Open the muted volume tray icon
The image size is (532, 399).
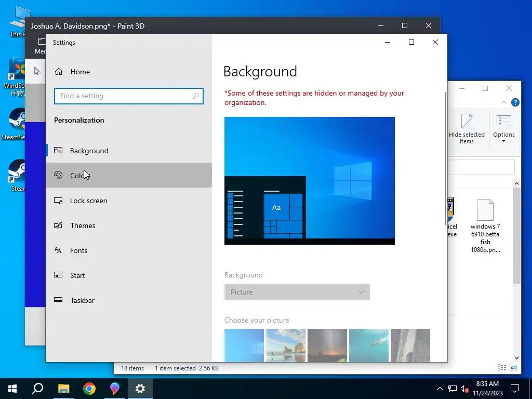(x=465, y=389)
